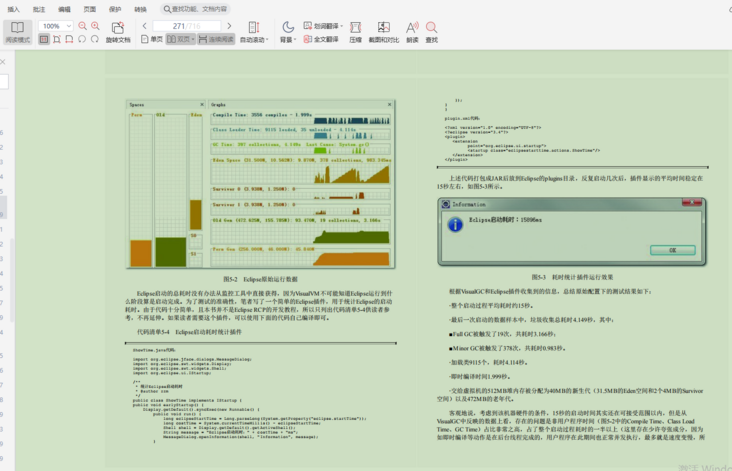
Task: Open the 保护 (Protect) menu
Action: (115, 9)
